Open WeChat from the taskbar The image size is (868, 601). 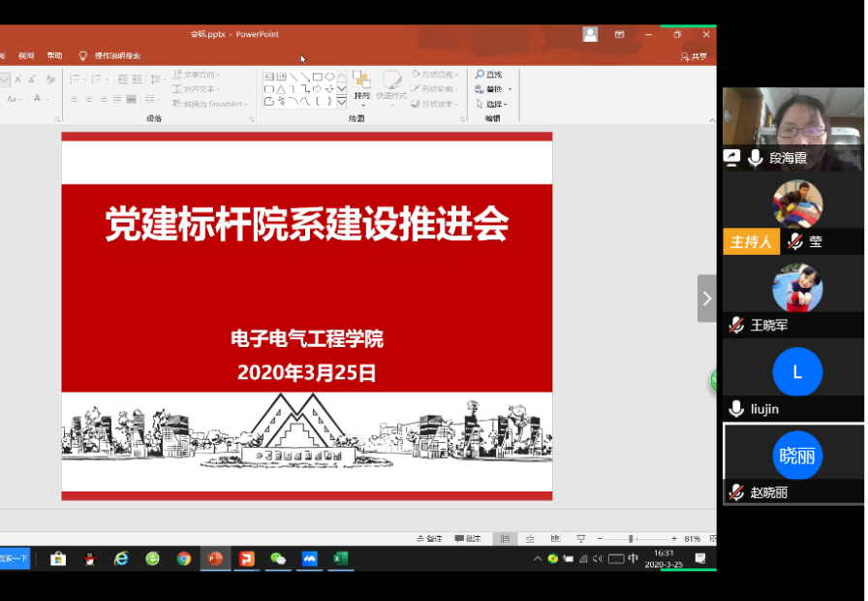coord(278,558)
